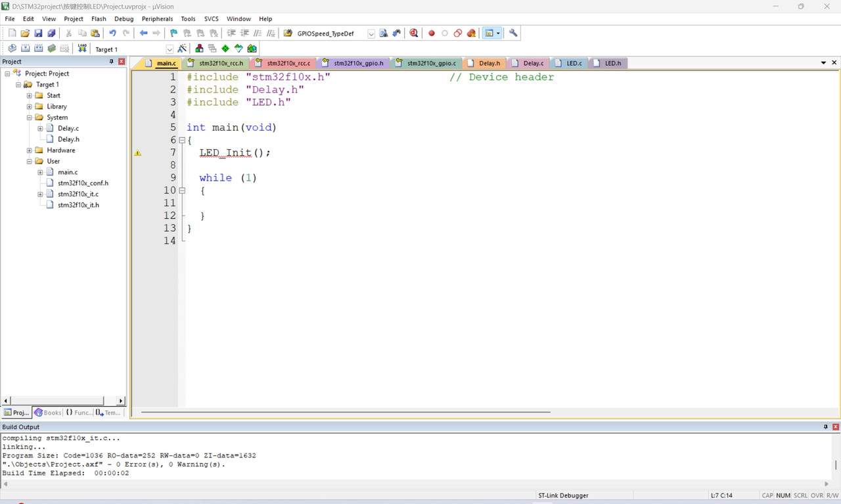Open the Project menu
Screen dimensions: 841x504
point(74,19)
